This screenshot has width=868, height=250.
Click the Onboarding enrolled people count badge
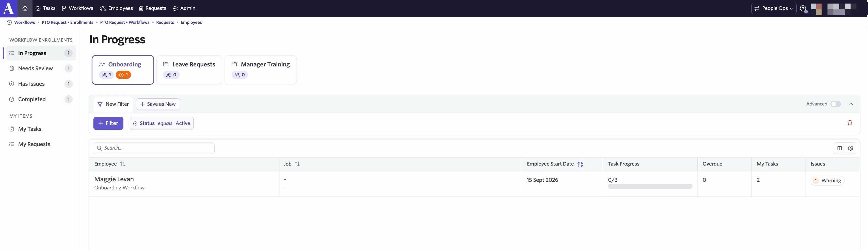pyautogui.click(x=106, y=75)
